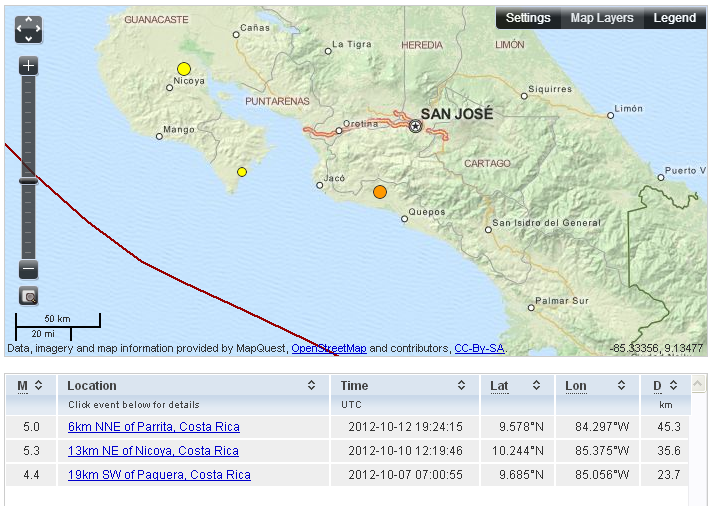Screen dimensions: 713x506
Task: Sort events by Time column arrows
Action: point(461,386)
